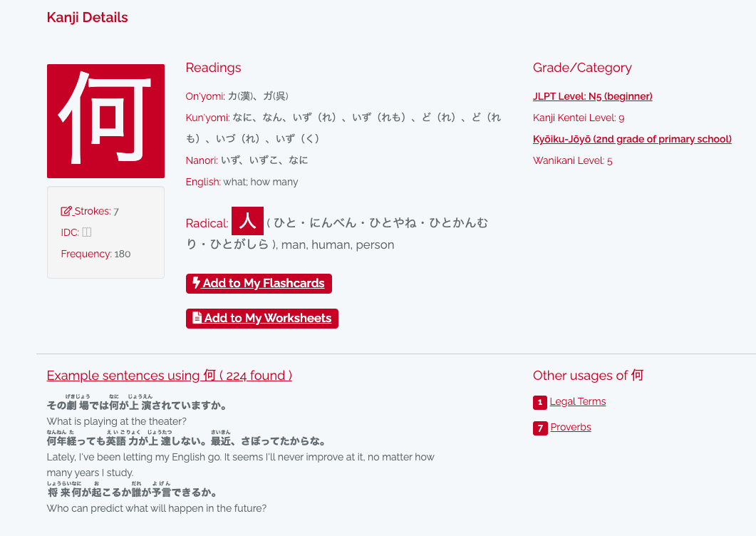
Task: Click the edit icon beside Strokes
Action: point(66,211)
